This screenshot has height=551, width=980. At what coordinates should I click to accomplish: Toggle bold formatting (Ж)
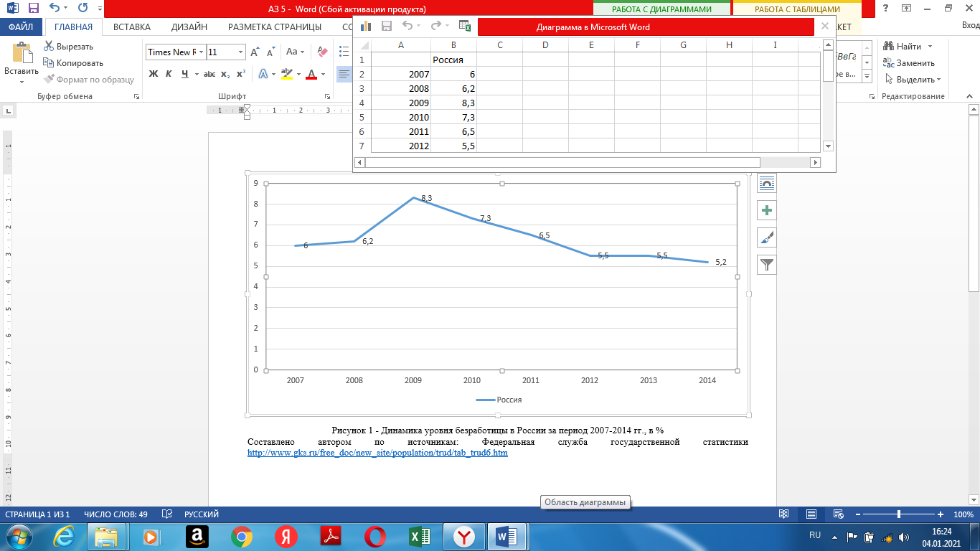pos(153,74)
